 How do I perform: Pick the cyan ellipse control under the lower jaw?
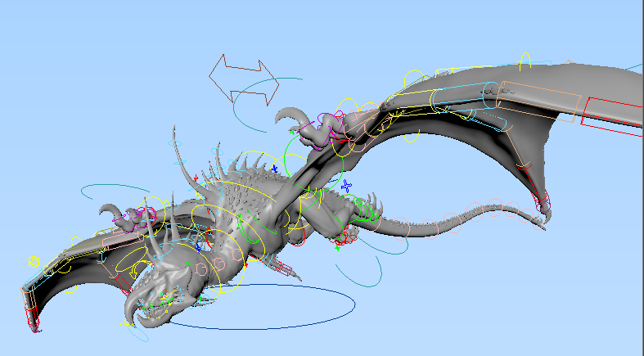point(138,332)
